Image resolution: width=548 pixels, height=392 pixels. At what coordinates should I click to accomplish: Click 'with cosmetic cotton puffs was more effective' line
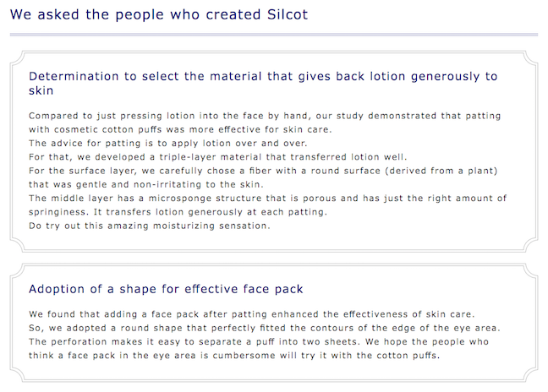coord(180,129)
